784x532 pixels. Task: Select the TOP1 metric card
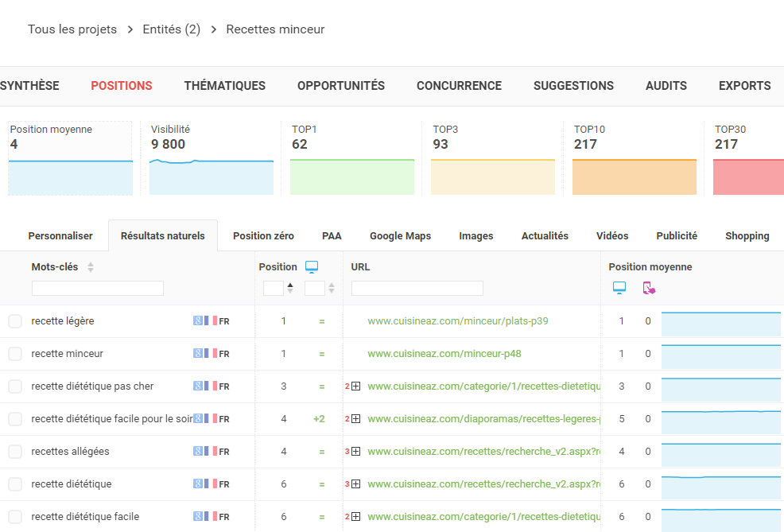click(x=352, y=158)
